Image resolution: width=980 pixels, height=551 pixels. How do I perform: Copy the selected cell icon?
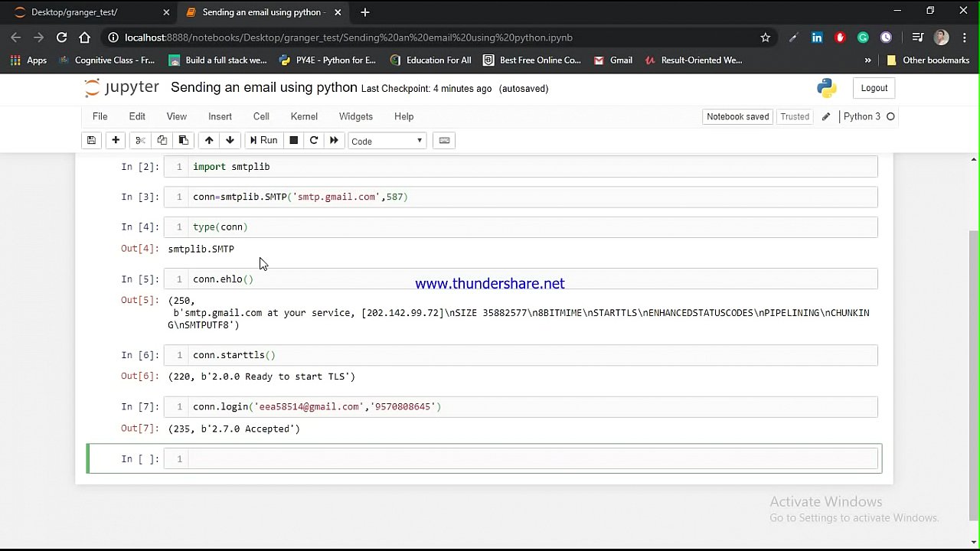point(162,140)
